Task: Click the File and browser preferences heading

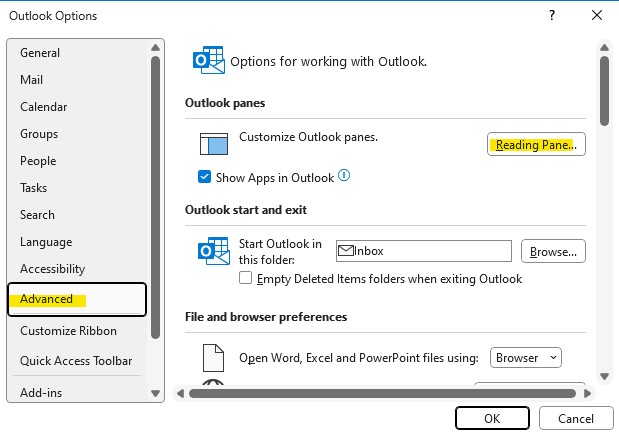Action: [266, 317]
